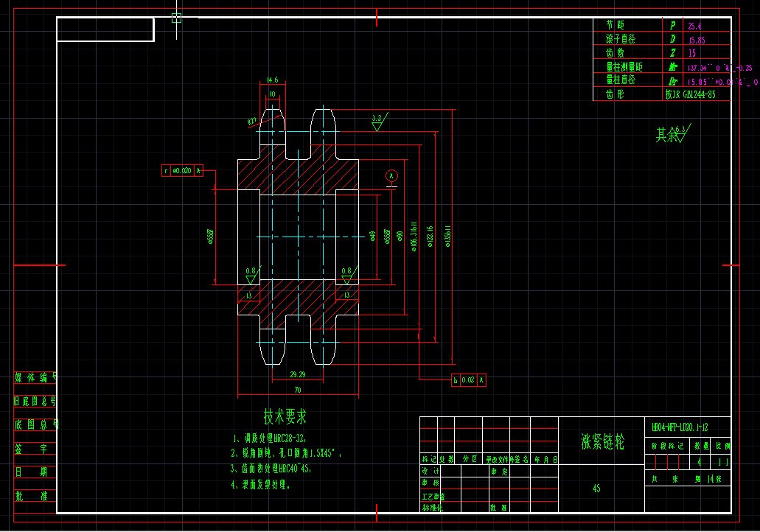Select the ø106.3h11 diameter dimension
Screen dimensions: 760x532
click(x=414, y=237)
